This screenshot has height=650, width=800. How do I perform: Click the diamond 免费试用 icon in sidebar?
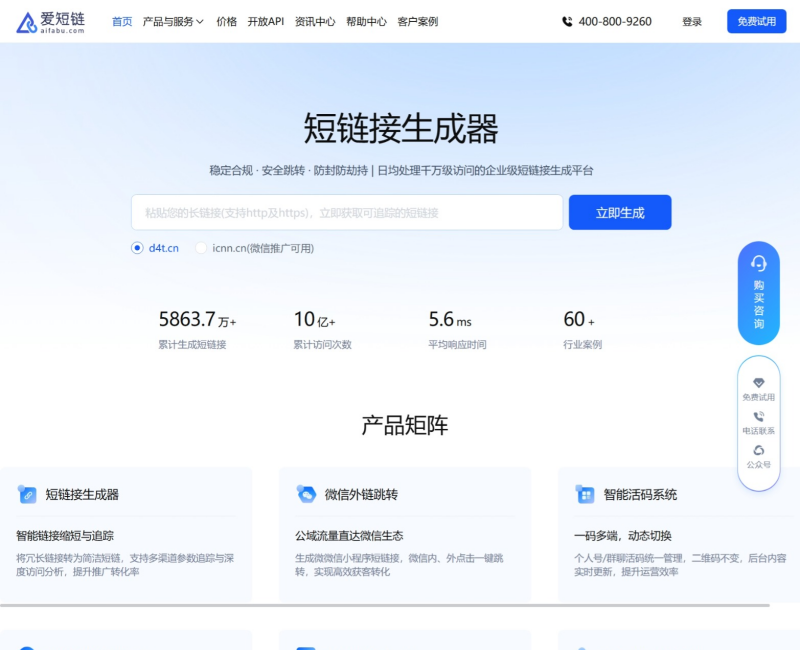pos(759,383)
